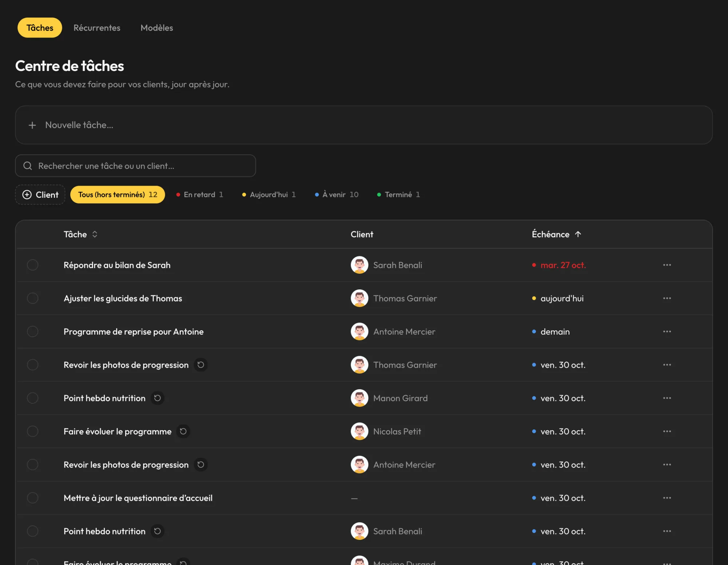Click the overdue date mar. 27 oct.
The width and height of the screenshot is (728, 565).
563,265
